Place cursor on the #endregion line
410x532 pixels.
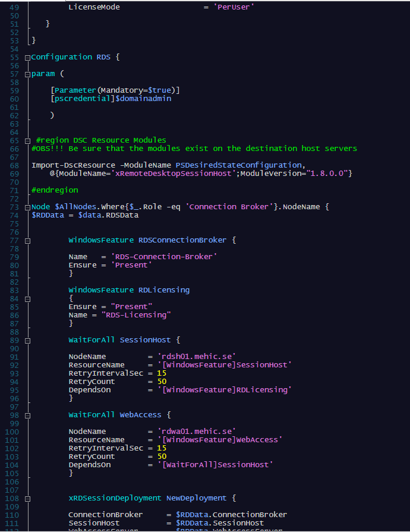(54, 190)
